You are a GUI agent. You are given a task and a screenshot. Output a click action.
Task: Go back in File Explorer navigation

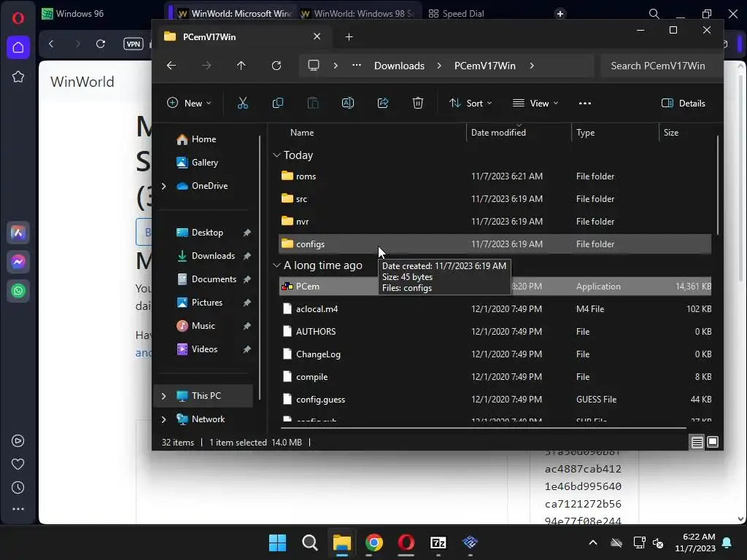(171, 65)
